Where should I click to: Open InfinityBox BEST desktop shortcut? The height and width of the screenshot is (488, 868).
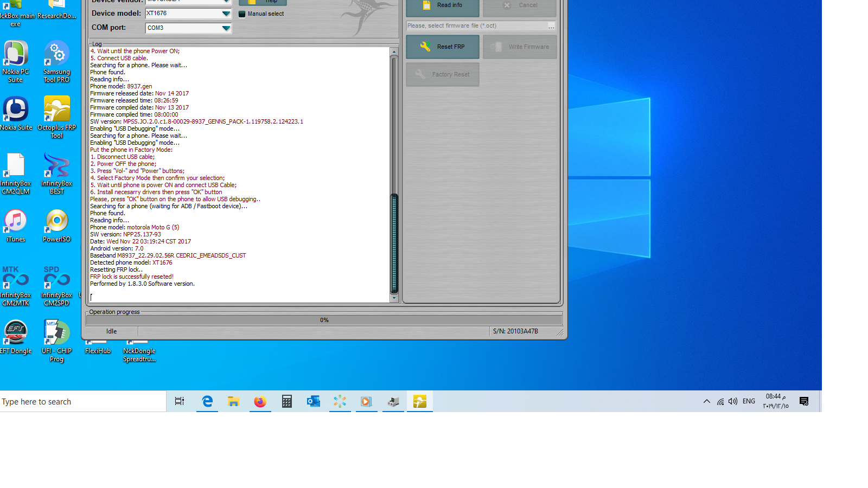(56, 174)
